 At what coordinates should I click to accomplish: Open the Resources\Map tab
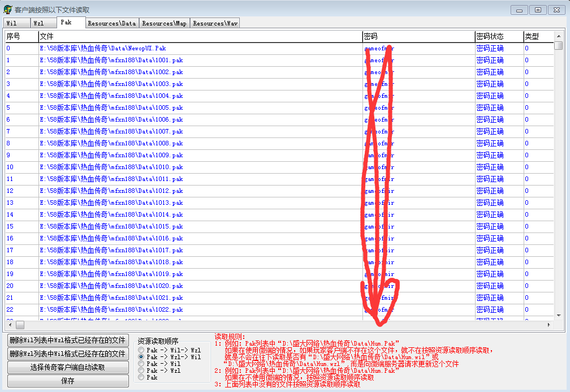(165, 23)
